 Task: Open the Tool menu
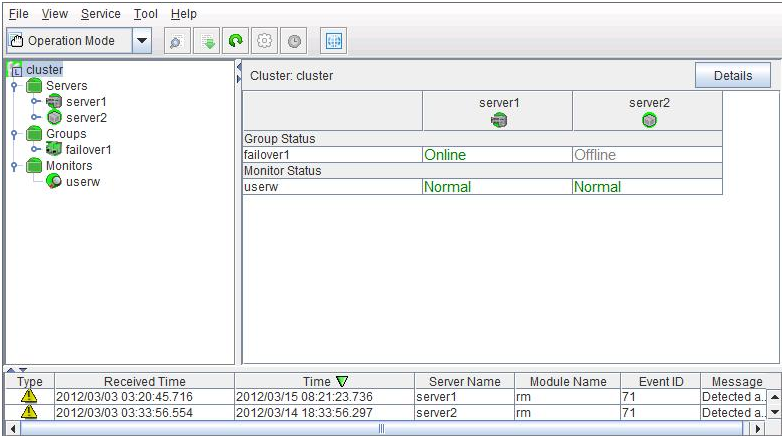click(x=145, y=14)
